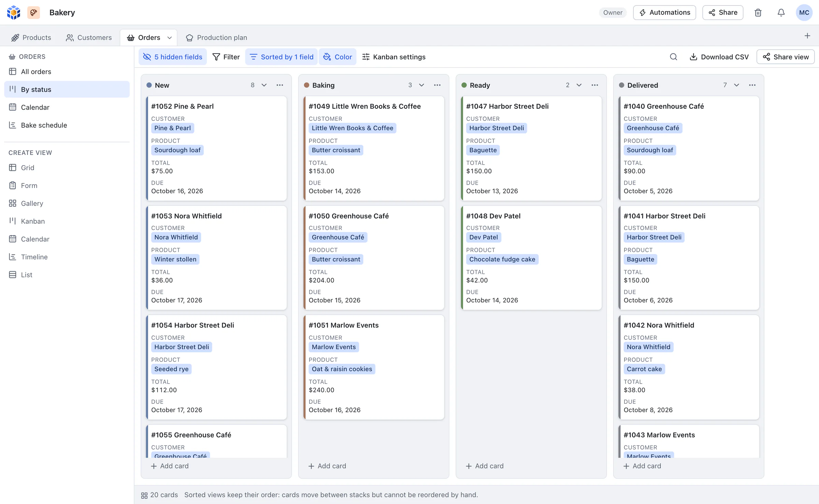This screenshot has width=819, height=504.
Task: Open the Bake schedule view
Action: tap(67, 125)
